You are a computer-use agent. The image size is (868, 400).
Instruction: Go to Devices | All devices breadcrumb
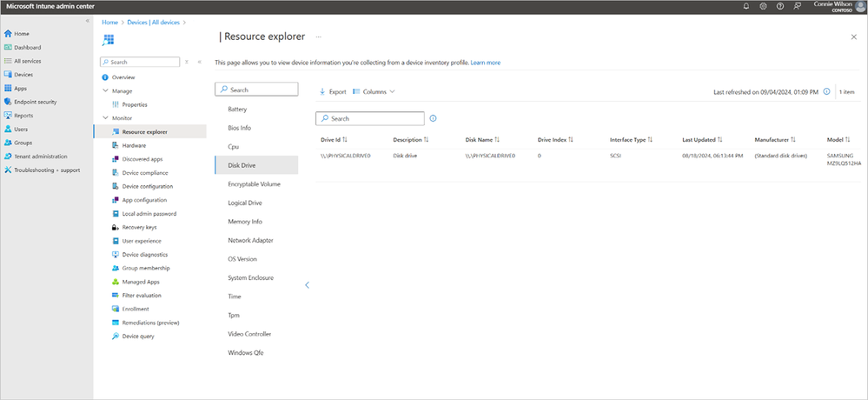click(154, 22)
